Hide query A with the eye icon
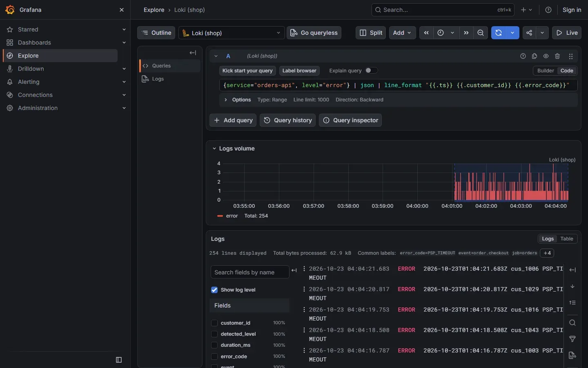This screenshot has width=588, height=368. click(x=546, y=56)
